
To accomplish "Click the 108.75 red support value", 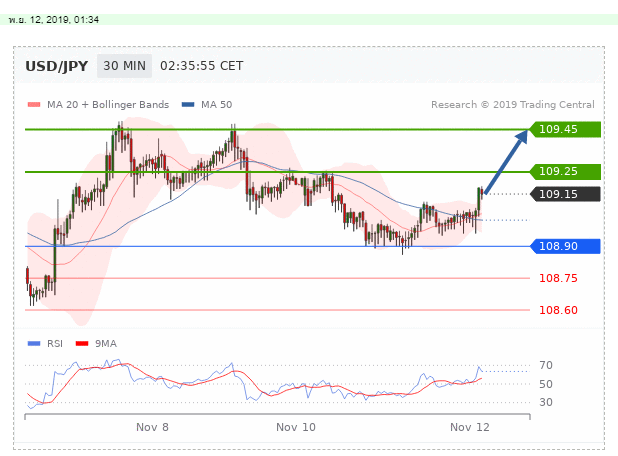I will pyautogui.click(x=558, y=278).
